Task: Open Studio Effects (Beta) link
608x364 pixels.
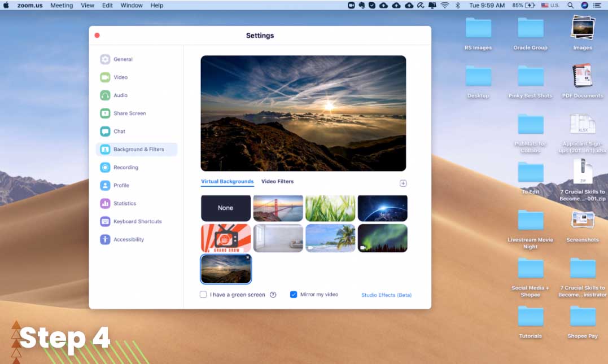Action: (386, 295)
